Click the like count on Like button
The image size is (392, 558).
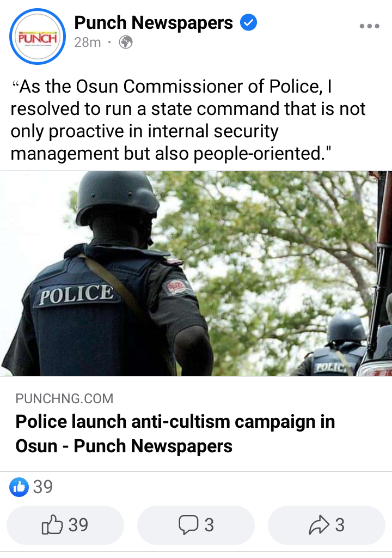click(78, 525)
